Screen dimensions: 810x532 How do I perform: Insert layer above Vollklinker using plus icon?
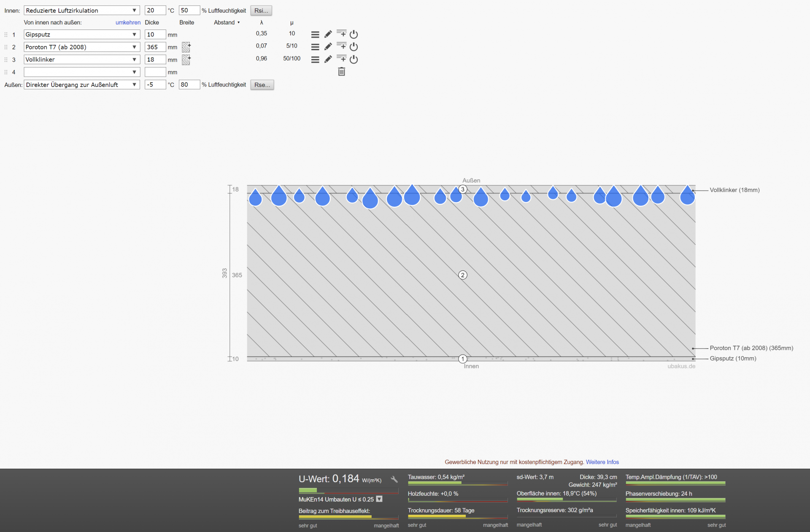click(342, 59)
